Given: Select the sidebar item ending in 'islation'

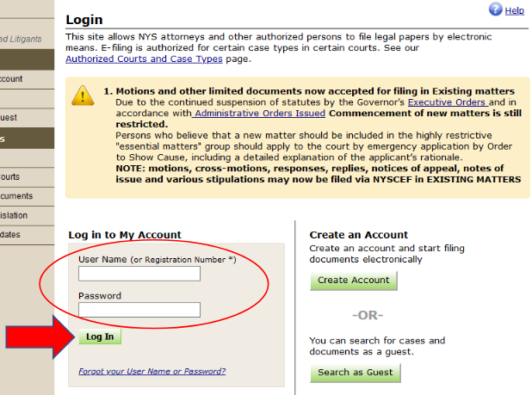Looking at the screenshot, I should point(14,215).
